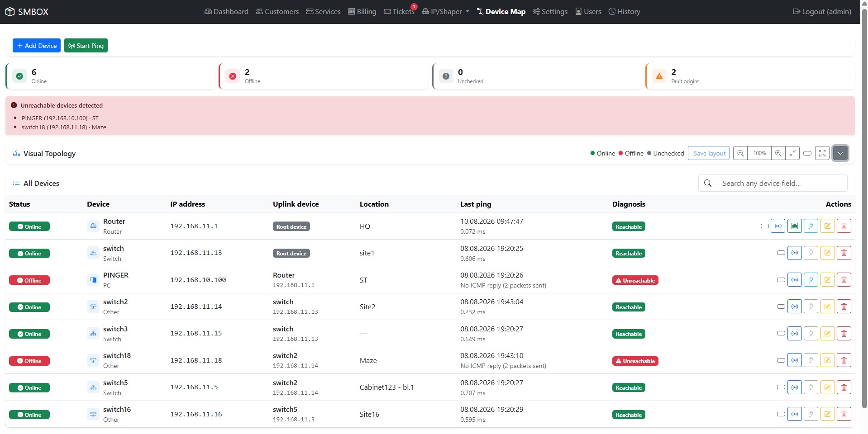Open Settings from the top navigation
This screenshot has height=434, width=868.
pos(550,12)
